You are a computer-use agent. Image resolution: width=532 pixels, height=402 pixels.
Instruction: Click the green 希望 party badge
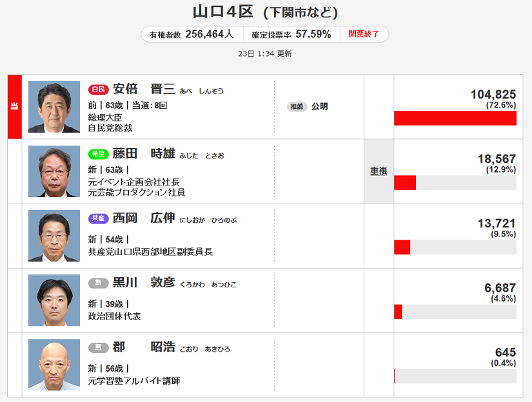click(x=97, y=154)
